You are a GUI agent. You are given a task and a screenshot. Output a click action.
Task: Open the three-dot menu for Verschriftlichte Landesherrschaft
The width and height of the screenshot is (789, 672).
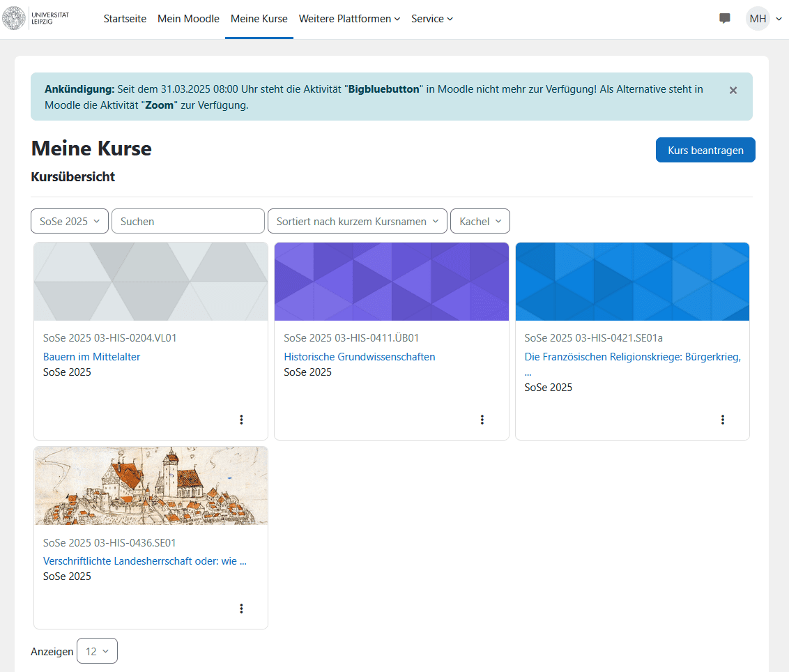(242, 609)
